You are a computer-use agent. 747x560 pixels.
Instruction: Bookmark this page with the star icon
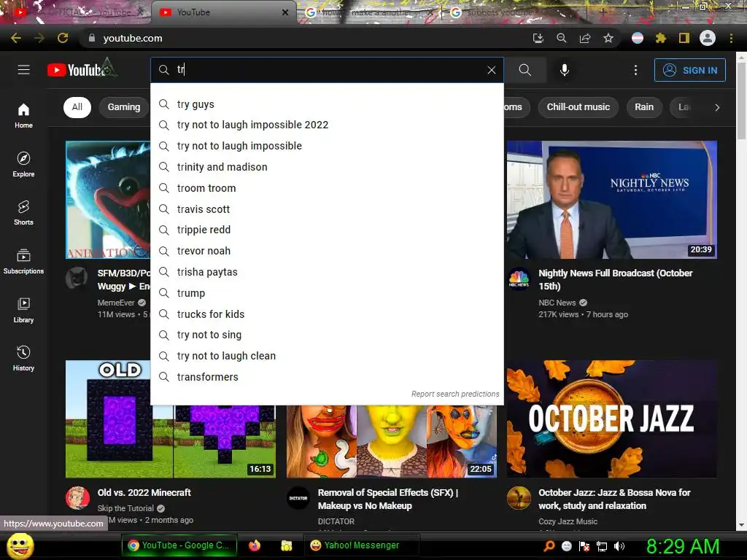(x=608, y=38)
